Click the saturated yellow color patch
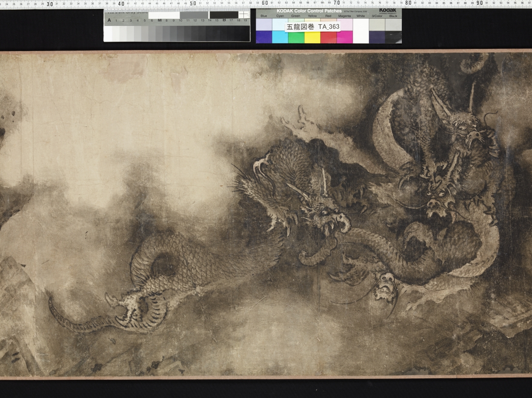 pyautogui.click(x=312, y=37)
